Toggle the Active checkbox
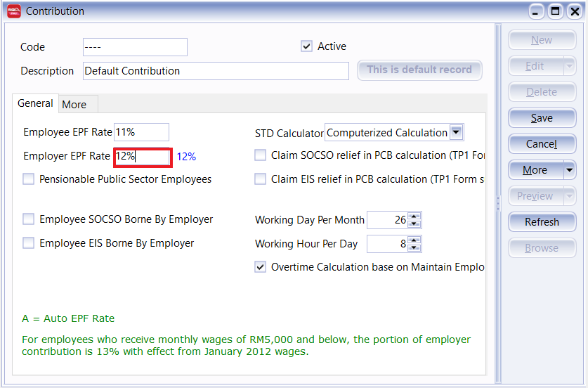This screenshot has width=588, height=388. pos(306,46)
